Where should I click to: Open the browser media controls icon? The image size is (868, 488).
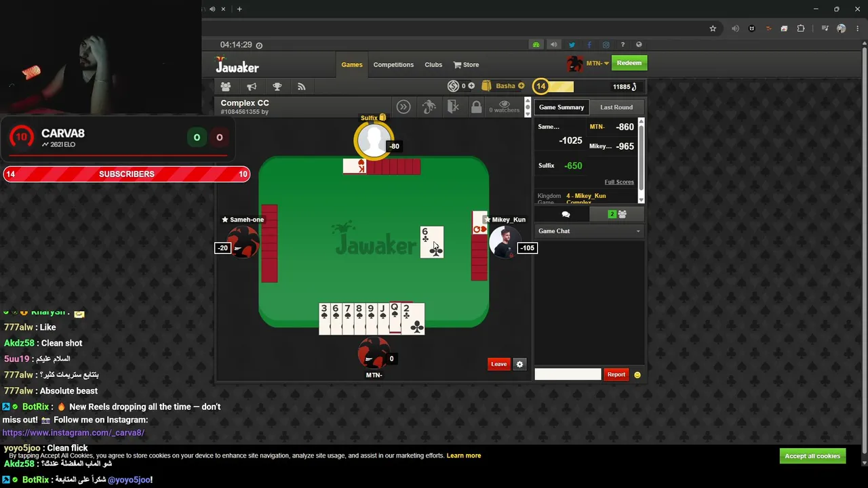click(x=825, y=28)
